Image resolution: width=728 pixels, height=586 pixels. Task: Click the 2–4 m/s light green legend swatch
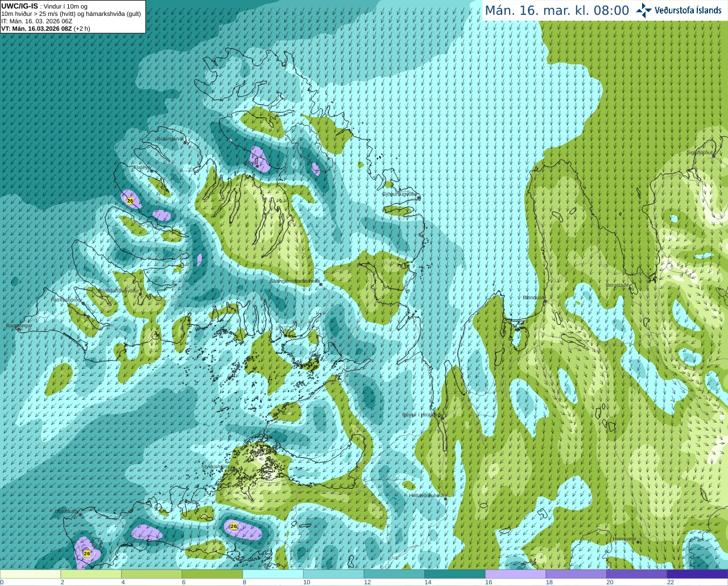click(x=91, y=574)
